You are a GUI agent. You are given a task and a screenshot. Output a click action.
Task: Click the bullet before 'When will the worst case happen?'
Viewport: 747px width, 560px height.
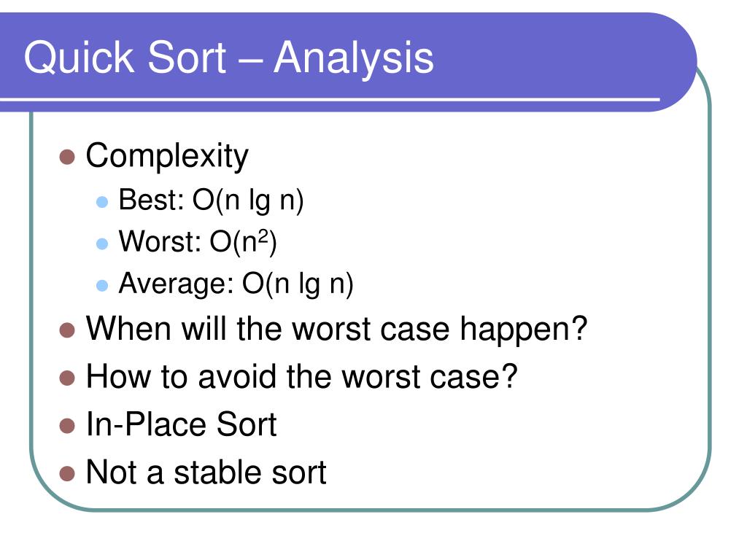pos(68,330)
